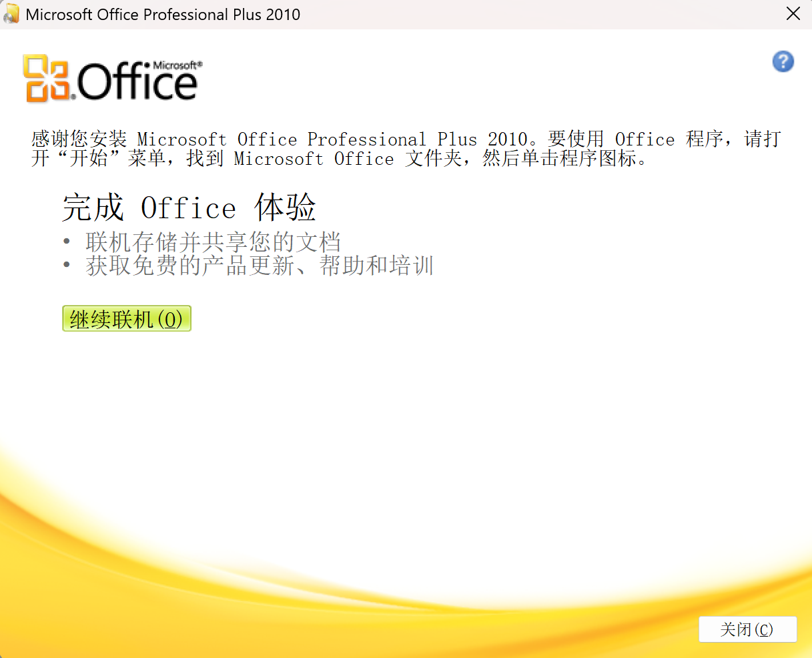Click the text 联机存储并共享您的文档

(214, 242)
